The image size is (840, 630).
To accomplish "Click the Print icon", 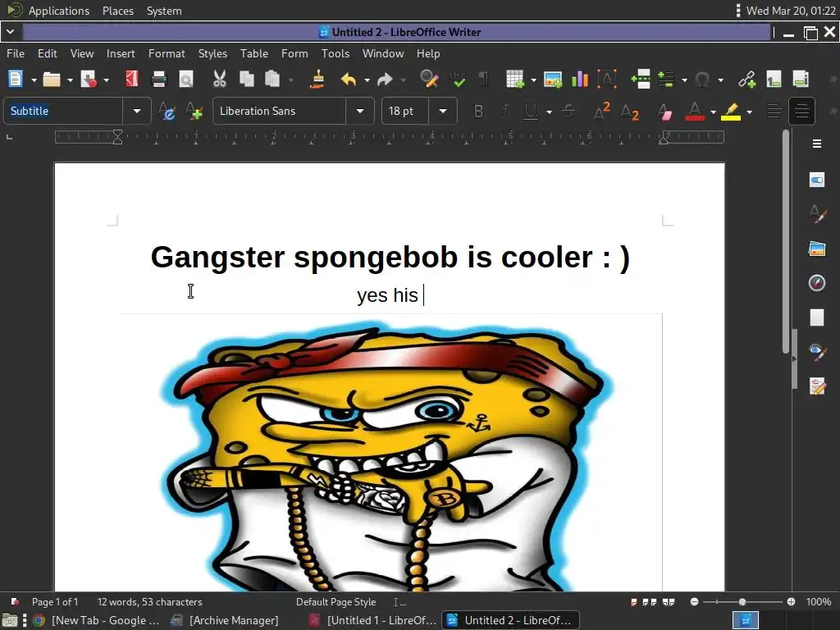I will pos(159,80).
